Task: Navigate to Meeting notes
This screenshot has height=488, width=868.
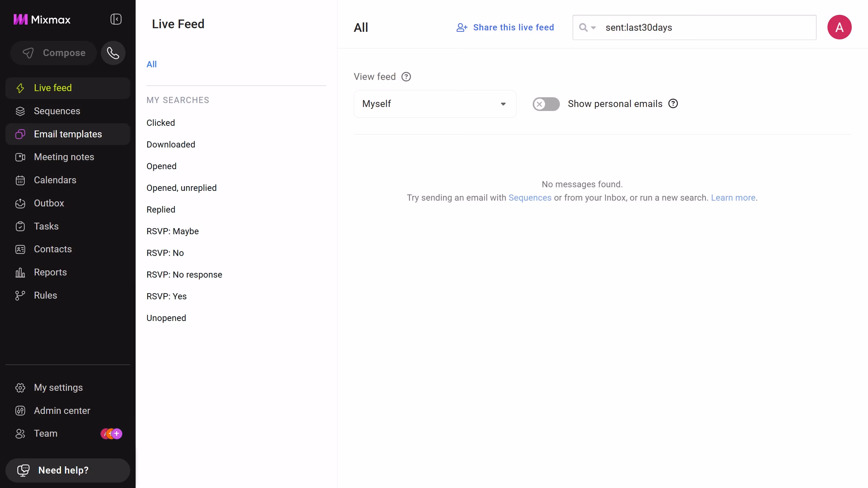Action: (68, 157)
